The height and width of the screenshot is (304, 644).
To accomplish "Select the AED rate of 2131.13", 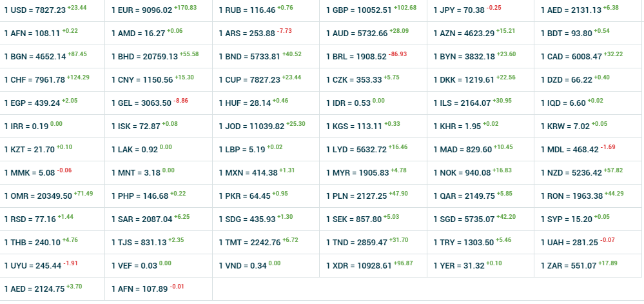I will coord(571,10).
